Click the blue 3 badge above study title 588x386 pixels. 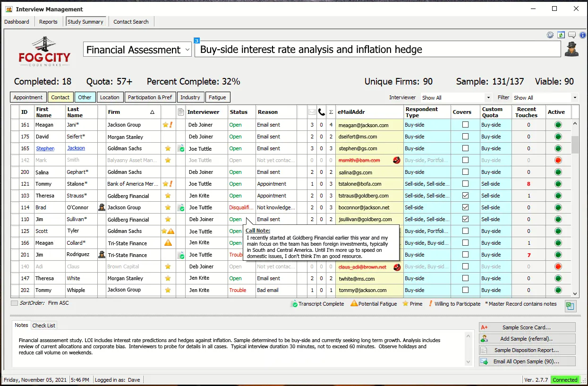[x=197, y=41]
